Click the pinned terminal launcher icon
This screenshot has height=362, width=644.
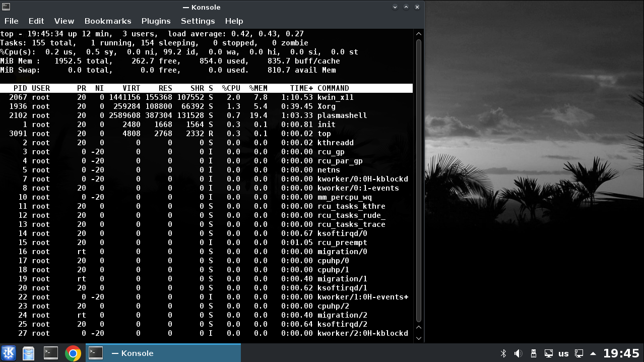pos(51,353)
